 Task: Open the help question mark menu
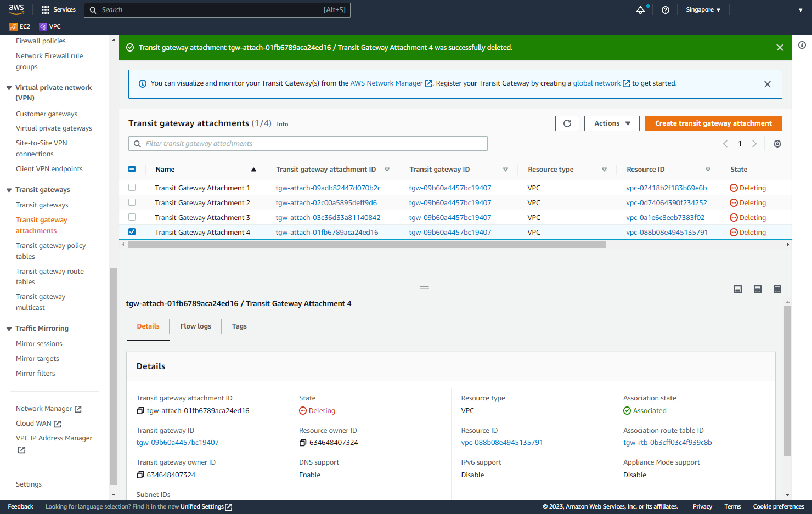(666, 10)
